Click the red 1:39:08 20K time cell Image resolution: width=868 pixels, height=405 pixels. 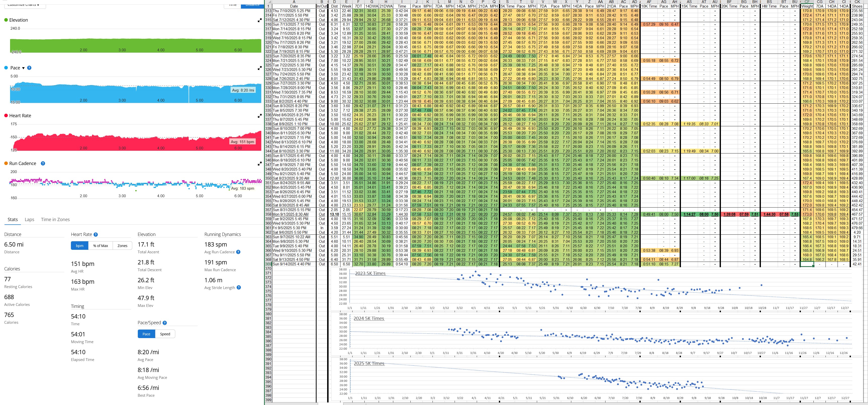[x=729, y=214]
